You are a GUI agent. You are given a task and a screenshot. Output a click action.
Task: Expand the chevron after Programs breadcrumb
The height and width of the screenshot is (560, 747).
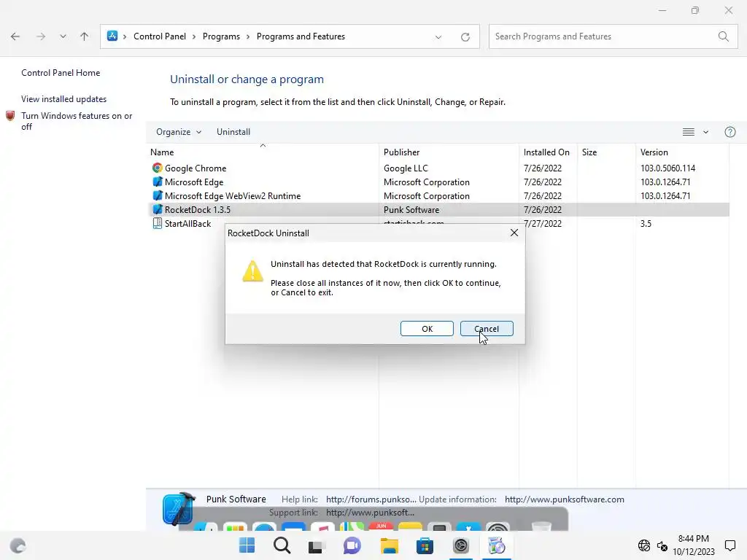[x=248, y=36]
